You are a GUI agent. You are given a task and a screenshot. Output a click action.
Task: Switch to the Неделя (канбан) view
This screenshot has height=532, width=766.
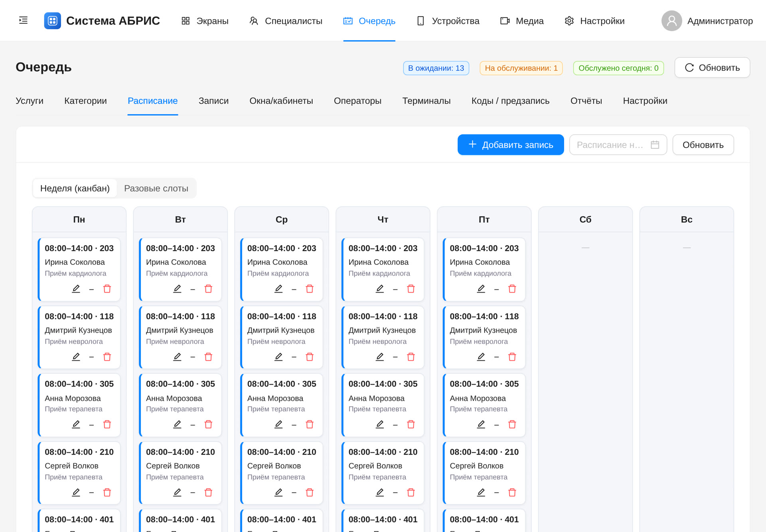[x=75, y=188]
